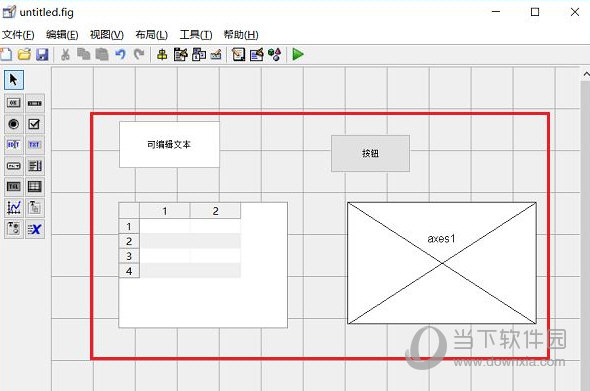Pick the Listbox component tool
This screenshot has width=590, height=391.
click(x=35, y=166)
